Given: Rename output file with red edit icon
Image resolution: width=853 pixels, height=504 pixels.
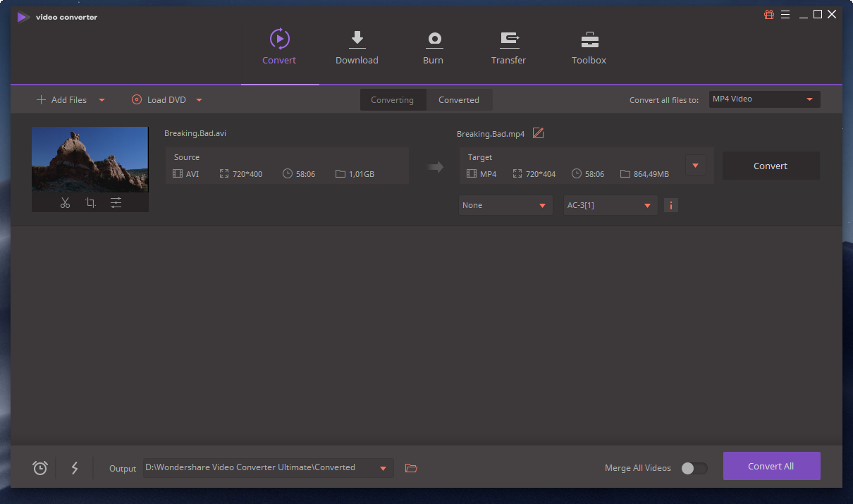Looking at the screenshot, I should pos(539,133).
